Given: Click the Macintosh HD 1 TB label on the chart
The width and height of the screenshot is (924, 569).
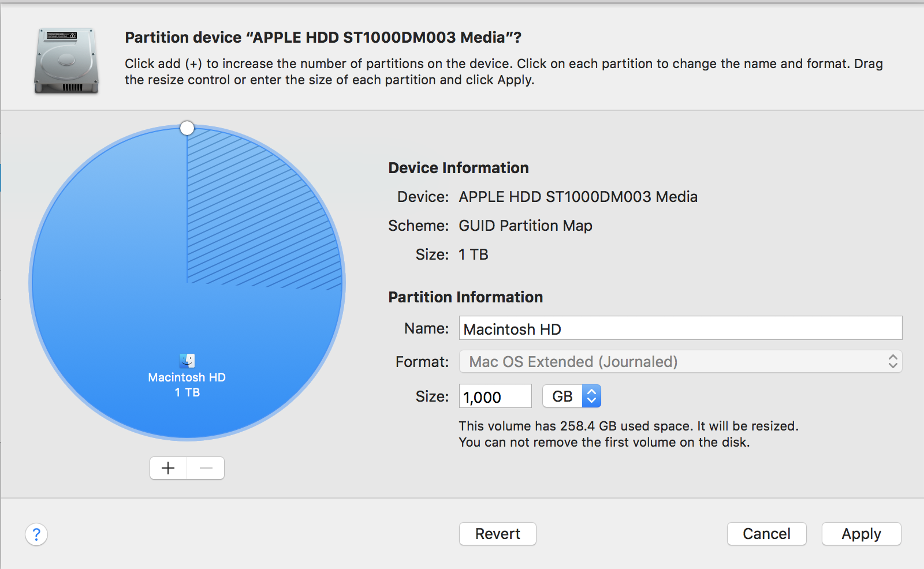Looking at the screenshot, I should (x=186, y=384).
